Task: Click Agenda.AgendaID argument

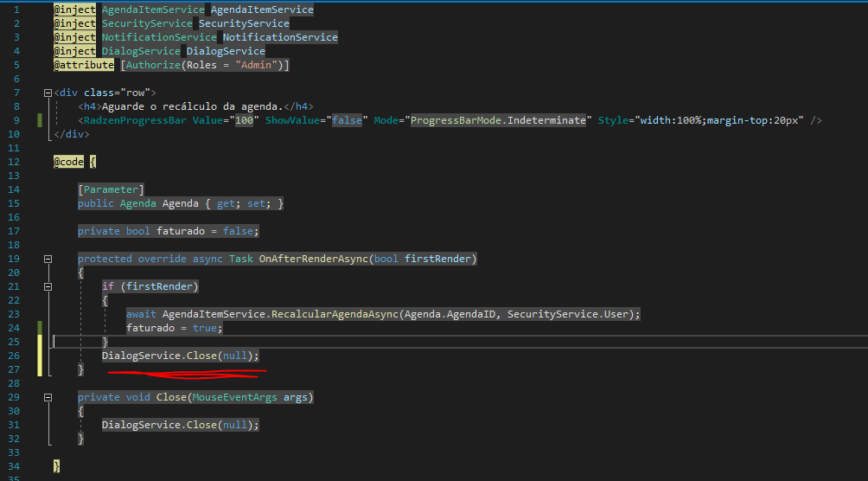Action: tap(450, 314)
